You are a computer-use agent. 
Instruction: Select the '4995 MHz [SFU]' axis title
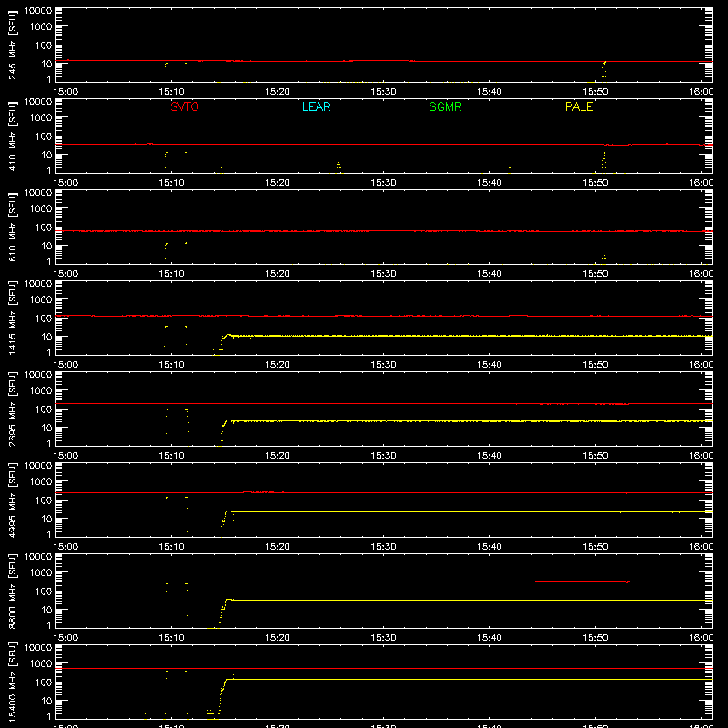13,500
